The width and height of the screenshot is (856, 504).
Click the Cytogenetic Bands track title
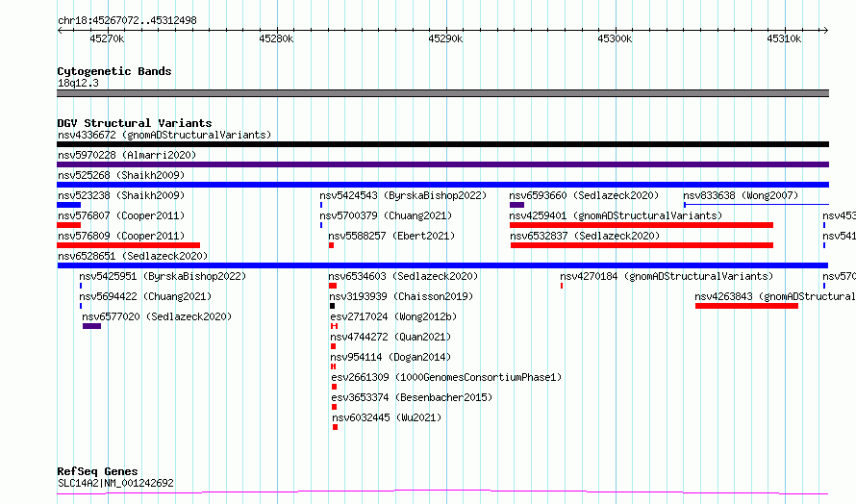point(114,71)
